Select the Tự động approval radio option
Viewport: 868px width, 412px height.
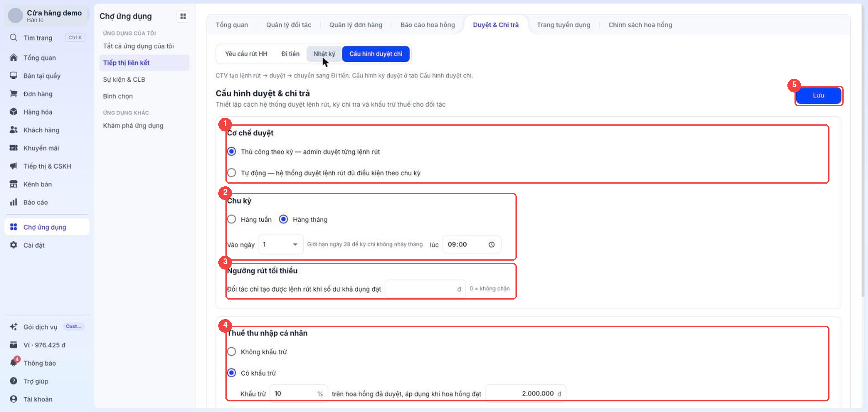coord(232,173)
